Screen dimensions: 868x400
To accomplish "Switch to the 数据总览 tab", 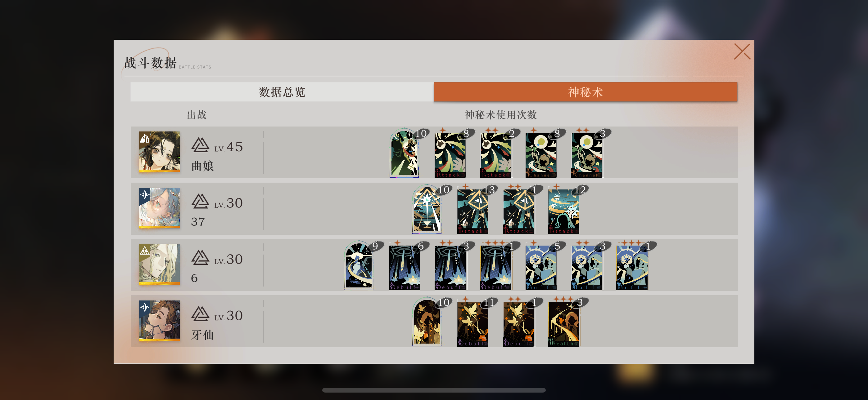I will click(x=282, y=92).
